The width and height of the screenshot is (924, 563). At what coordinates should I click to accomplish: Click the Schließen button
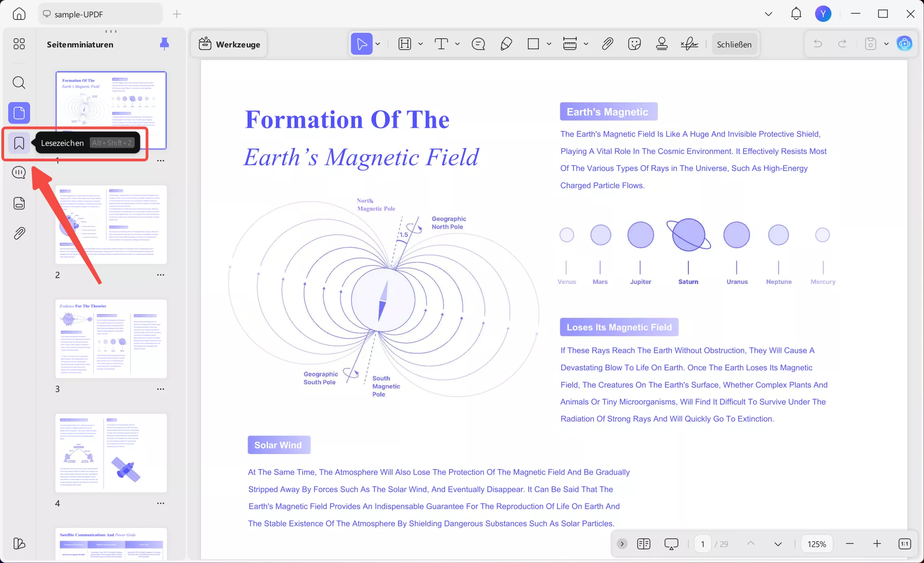(x=734, y=44)
